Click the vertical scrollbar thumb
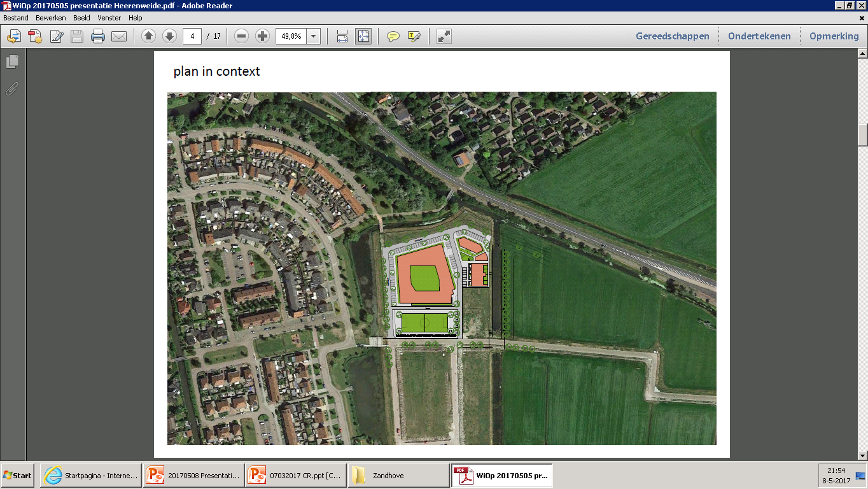 pyautogui.click(x=863, y=135)
